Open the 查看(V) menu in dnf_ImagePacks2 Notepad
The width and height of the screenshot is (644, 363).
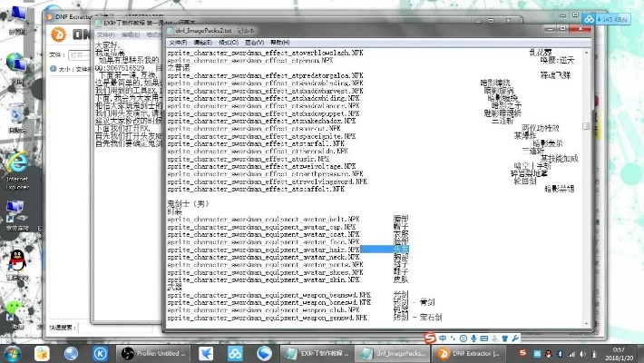click(x=253, y=42)
